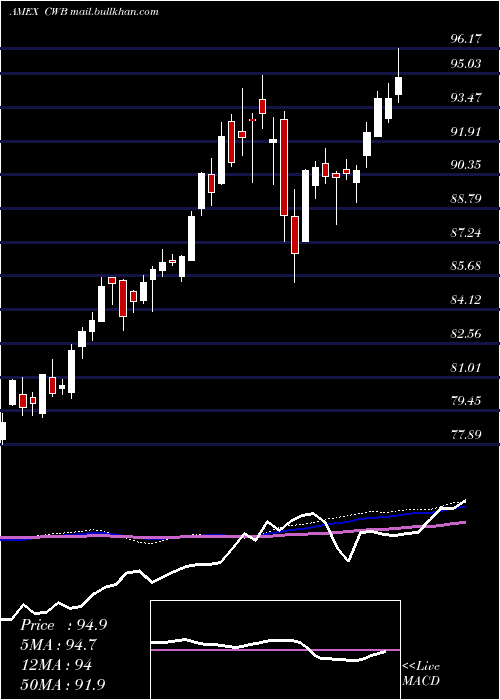The width and height of the screenshot is (500, 700).
Task: Select the MACD inset chart panel
Action: click(x=275, y=650)
